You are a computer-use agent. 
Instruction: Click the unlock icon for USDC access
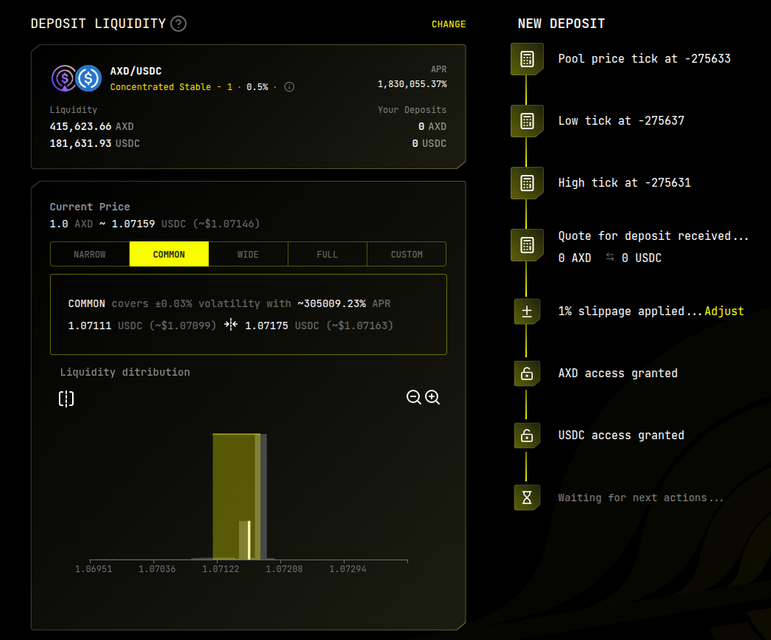coord(526,436)
